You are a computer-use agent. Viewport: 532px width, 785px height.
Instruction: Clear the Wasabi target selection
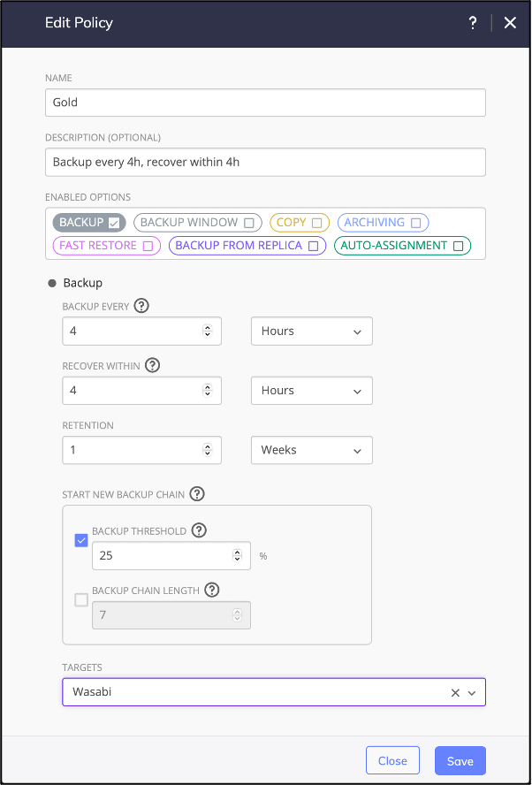455,693
